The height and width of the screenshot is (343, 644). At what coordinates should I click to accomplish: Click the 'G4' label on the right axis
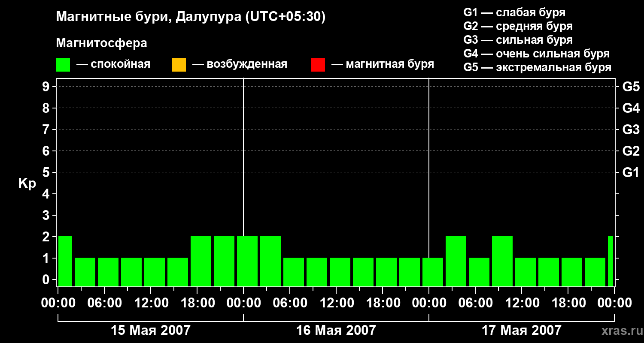631,108
